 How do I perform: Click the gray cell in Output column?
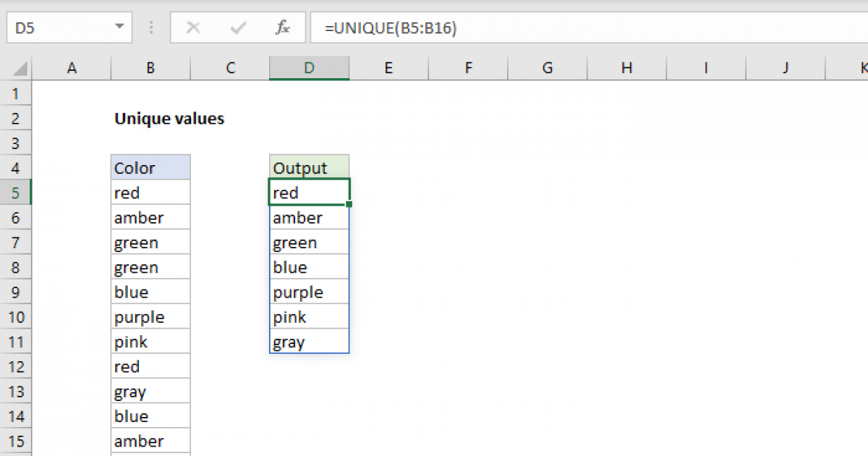point(309,342)
